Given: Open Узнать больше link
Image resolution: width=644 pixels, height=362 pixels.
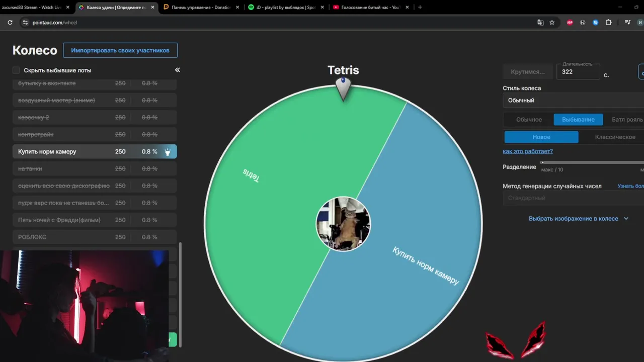Looking at the screenshot, I should 631,186.
